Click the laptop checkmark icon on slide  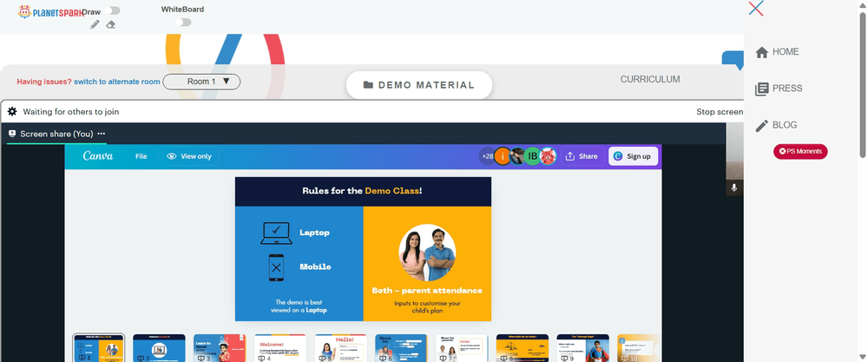pos(276,233)
